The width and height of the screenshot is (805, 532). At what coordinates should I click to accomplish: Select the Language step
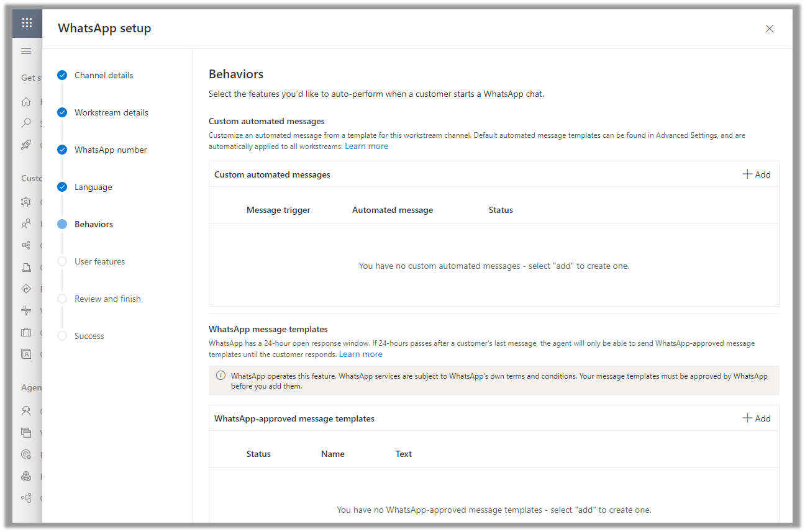pos(93,187)
